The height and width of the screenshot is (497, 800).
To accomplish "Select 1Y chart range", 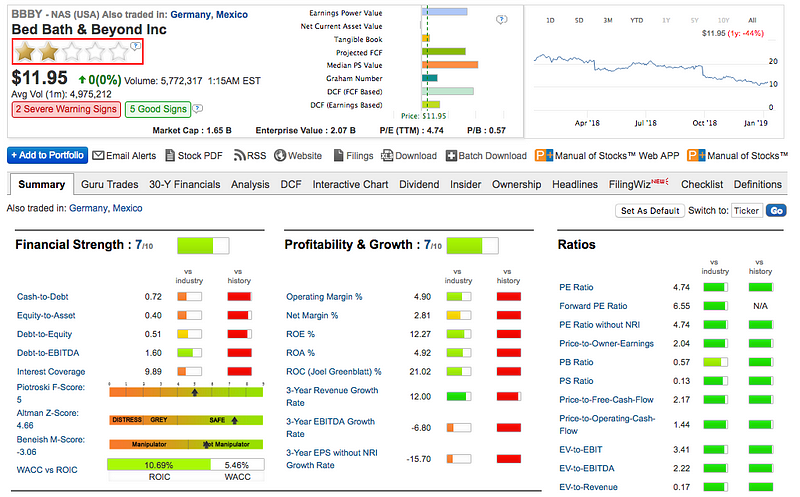I will (x=666, y=20).
